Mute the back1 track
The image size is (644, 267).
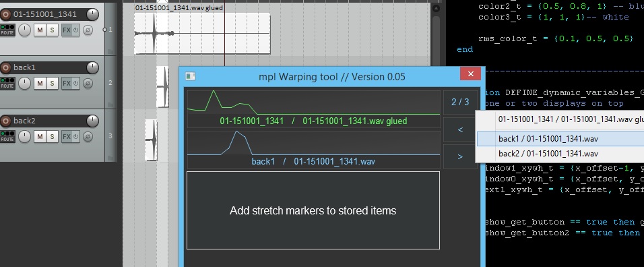pyautogui.click(x=40, y=84)
